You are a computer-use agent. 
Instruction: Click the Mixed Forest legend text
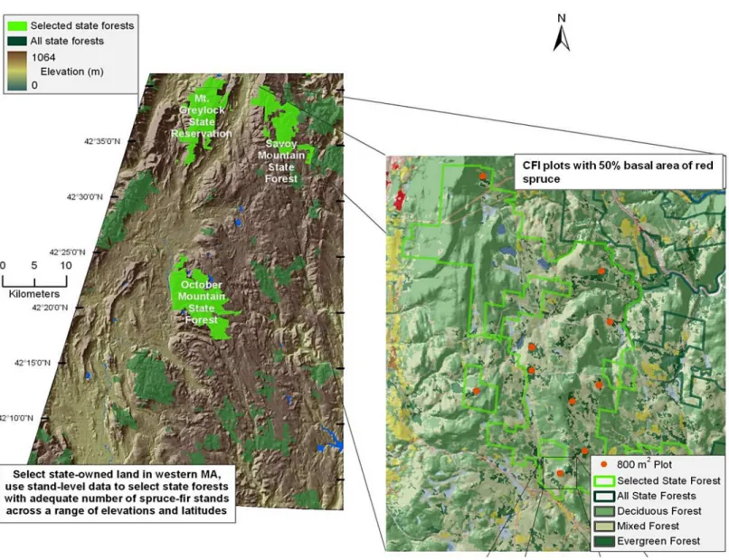(x=649, y=526)
